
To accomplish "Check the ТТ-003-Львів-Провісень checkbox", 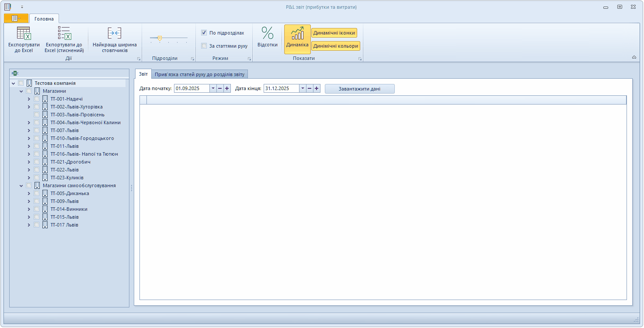I will (37, 115).
